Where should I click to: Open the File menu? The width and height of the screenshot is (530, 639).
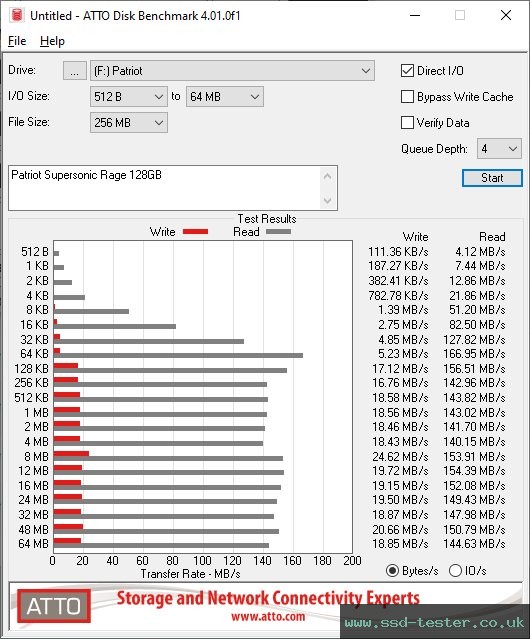click(17, 41)
